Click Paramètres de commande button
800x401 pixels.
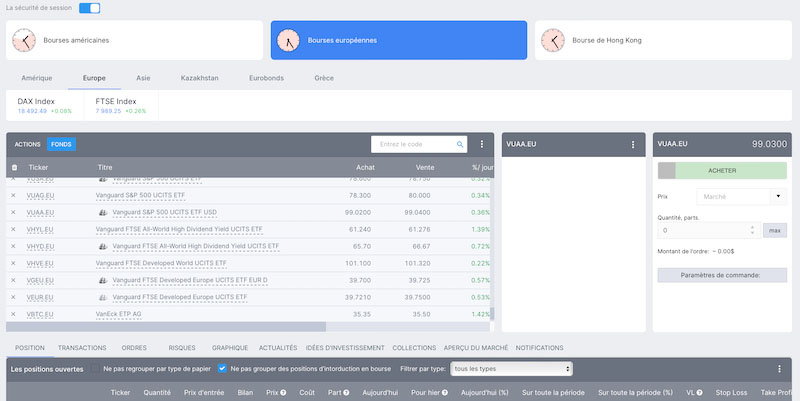click(x=722, y=275)
